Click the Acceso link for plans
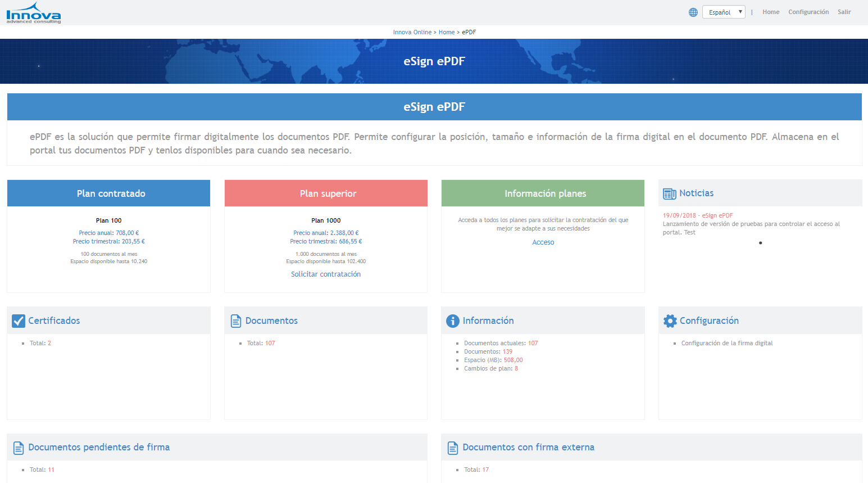 pos(543,242)
